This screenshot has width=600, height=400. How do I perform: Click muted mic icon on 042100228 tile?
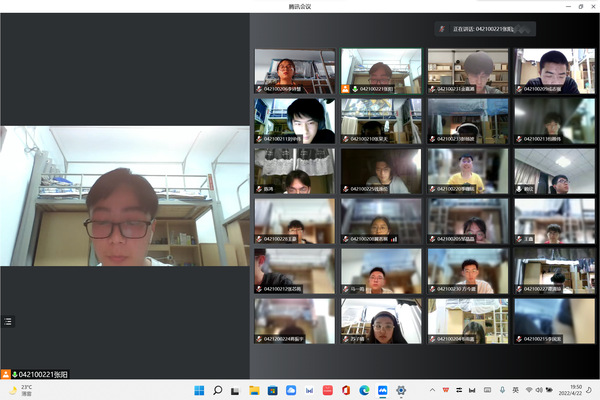coord(259,239)
